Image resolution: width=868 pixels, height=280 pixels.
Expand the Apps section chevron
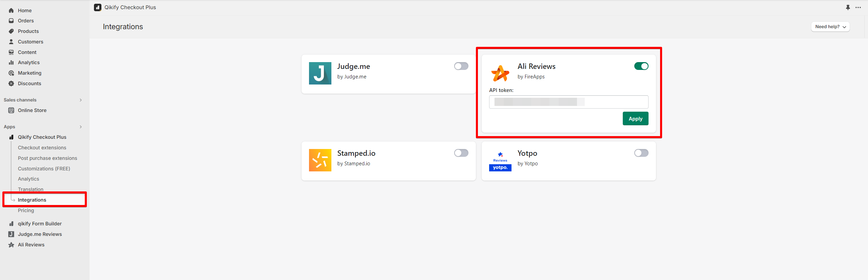pyautogui.click(x=81, y=127)
